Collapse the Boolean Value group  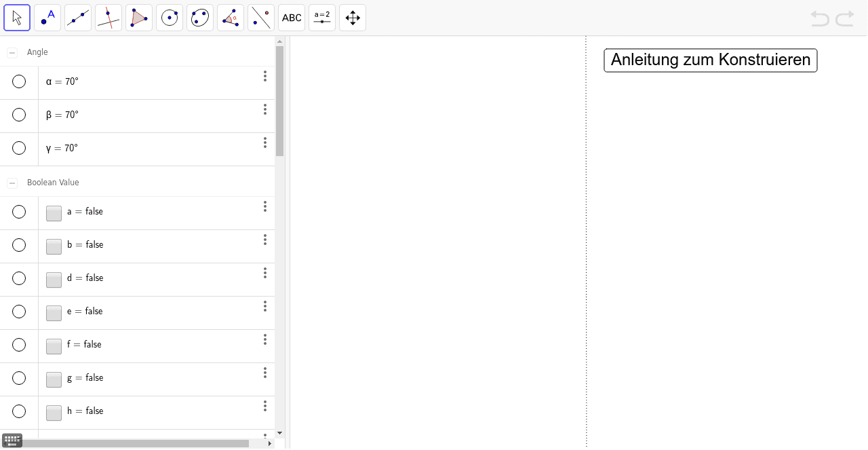(x=12, y=183)
